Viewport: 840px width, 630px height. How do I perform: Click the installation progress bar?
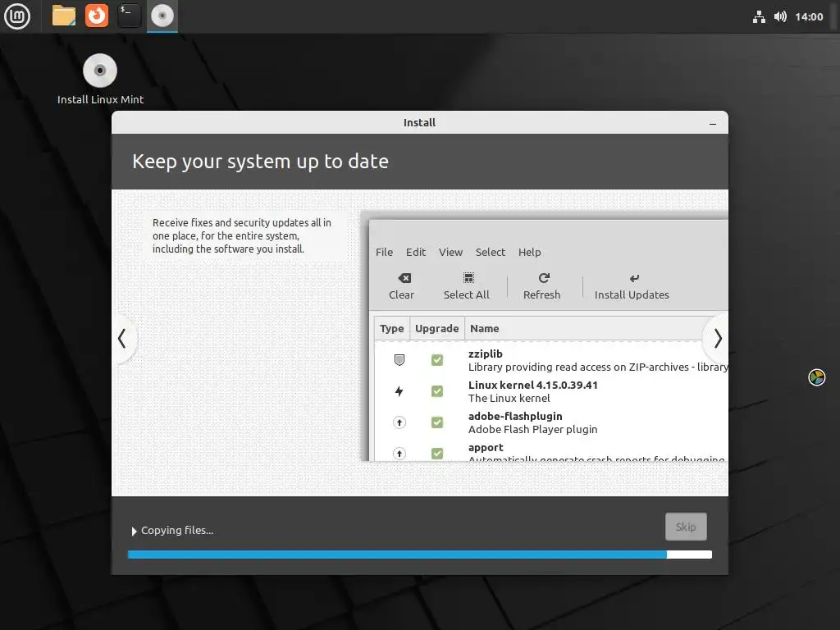pyautogui.click(x=420, y=555)
